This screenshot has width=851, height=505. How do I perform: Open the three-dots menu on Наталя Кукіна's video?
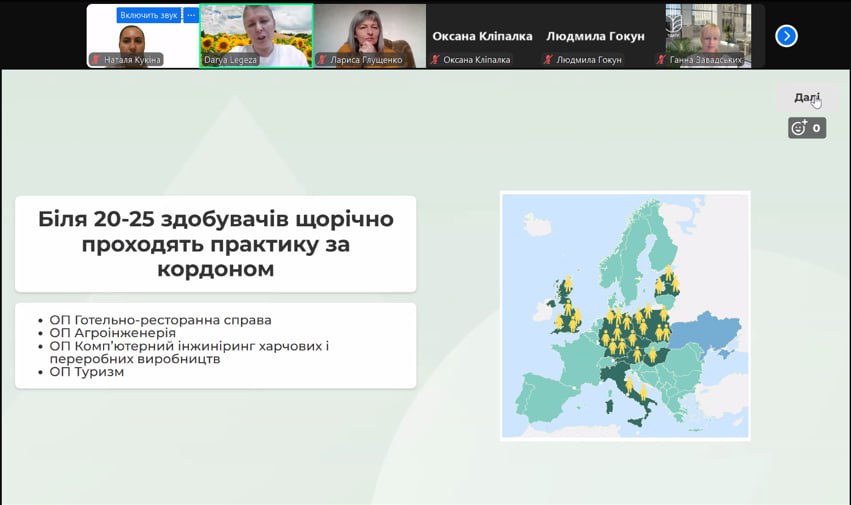coord(191,15)
